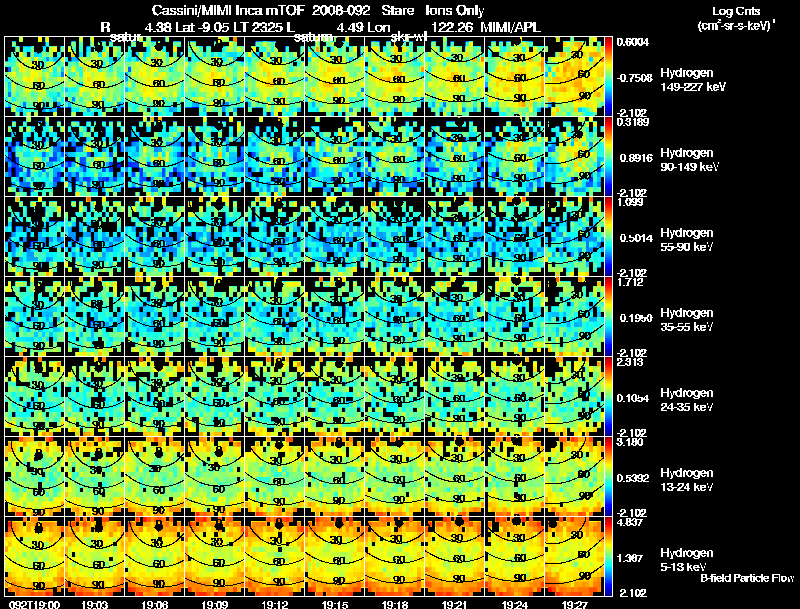
Task: Select the '19:18' time label
Action: tap(395, 604)
